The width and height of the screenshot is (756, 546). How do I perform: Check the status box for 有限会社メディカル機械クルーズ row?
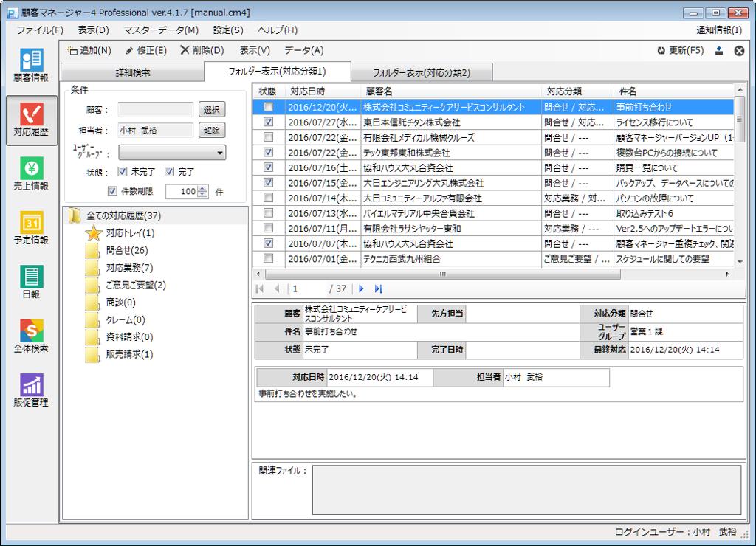(268, 137)
